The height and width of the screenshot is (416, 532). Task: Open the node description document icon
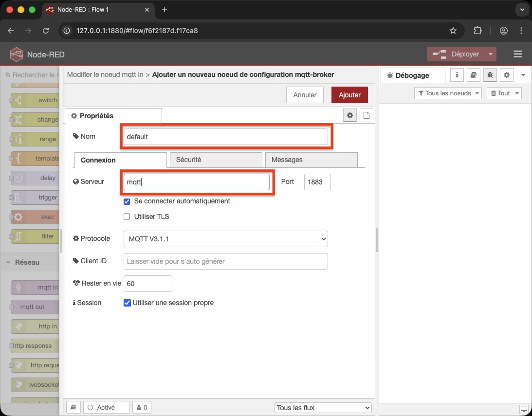[367, 115]
